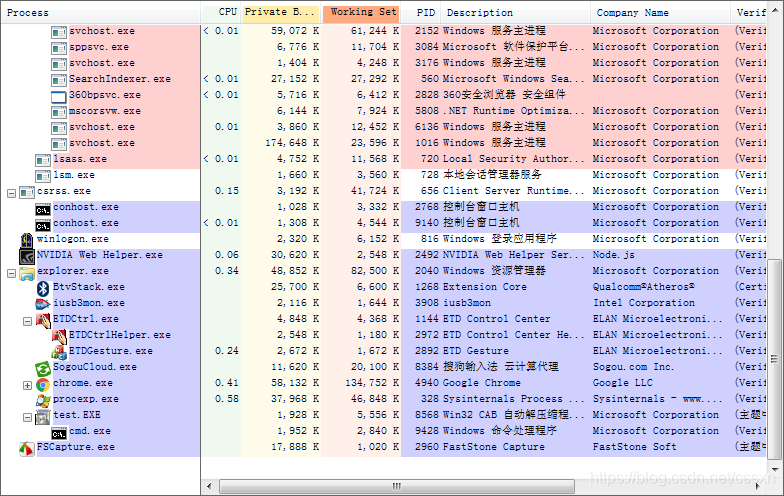Collapse the ETDCtrl.exe tree node
This screenshot has height=496, width=784.
tap(28, 321)
